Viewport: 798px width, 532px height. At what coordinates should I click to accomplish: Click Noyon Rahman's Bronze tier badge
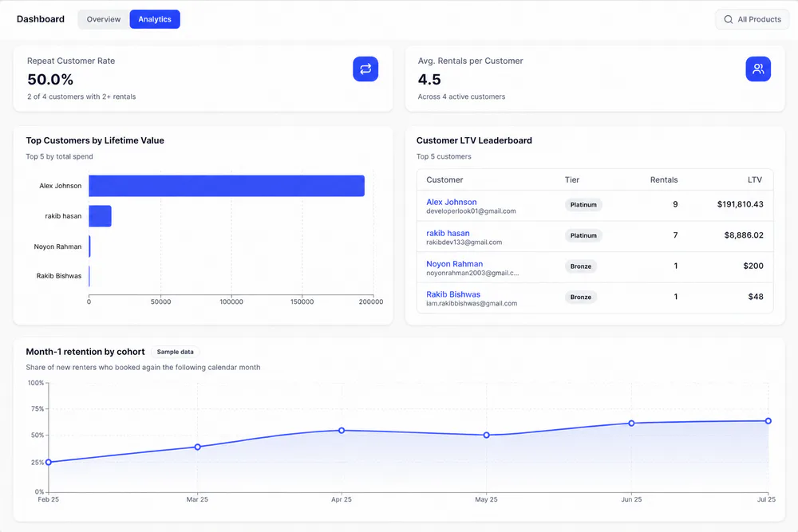581,266
